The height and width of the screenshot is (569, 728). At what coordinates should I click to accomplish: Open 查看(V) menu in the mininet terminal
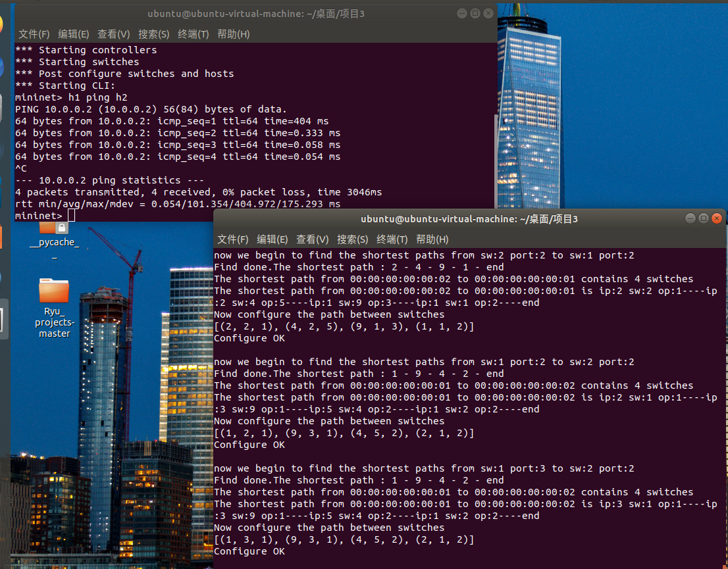coord(113,34)
